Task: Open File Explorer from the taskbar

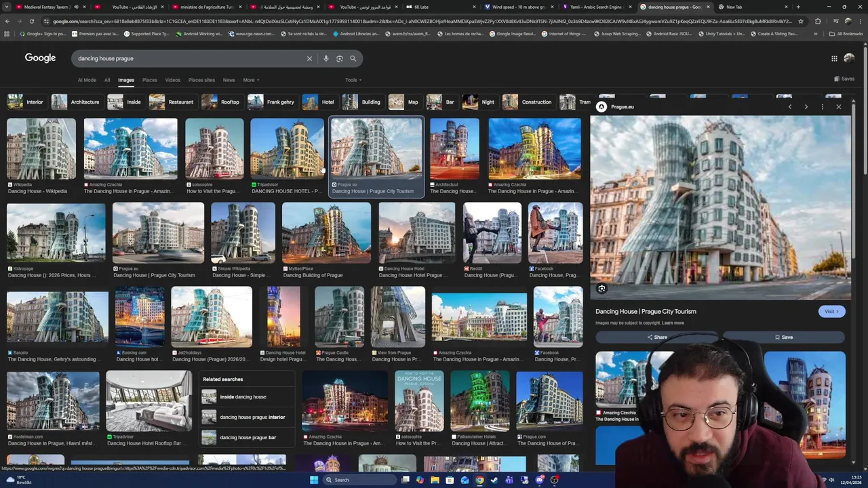Action: (435, 480)
